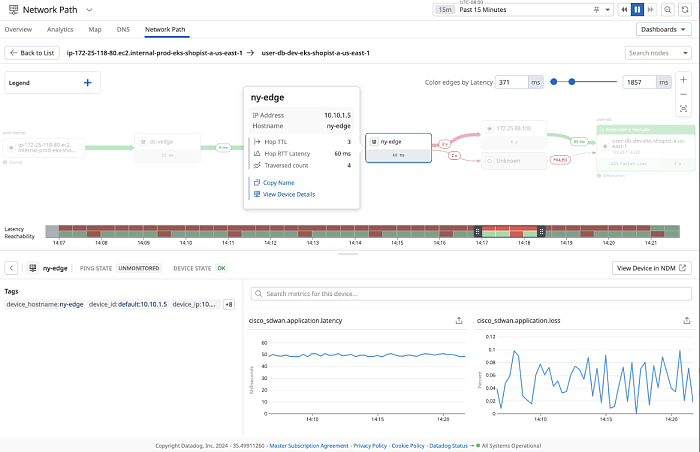Image resolution: width=700 pixels, height=452 pixels.
Task: Click the zoom out time range magnifier
Action: (668, 9)
